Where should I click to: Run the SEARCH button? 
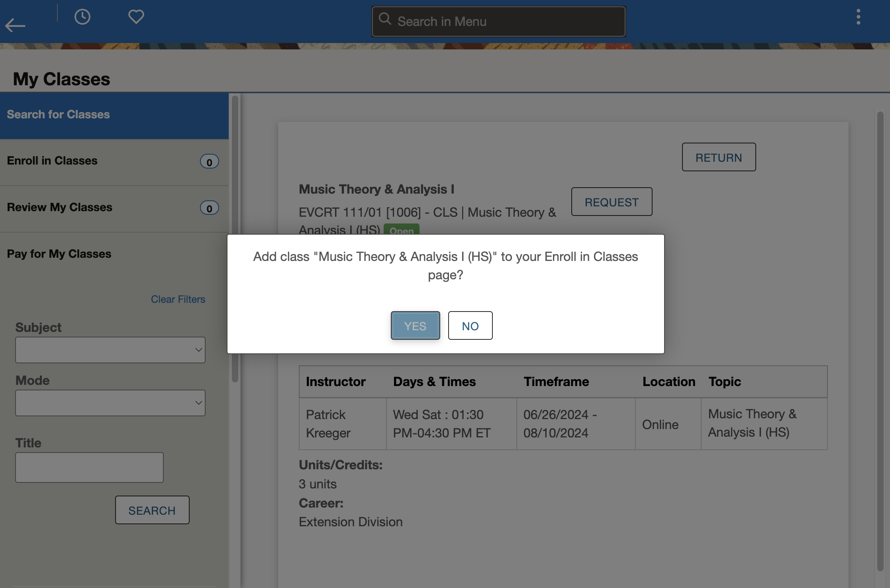(x=152, y=510)
